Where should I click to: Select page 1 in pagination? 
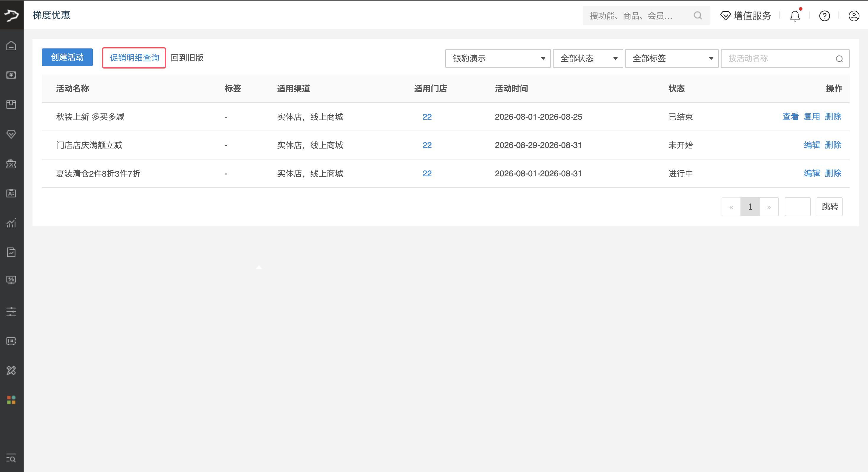[x=750, y=207]
